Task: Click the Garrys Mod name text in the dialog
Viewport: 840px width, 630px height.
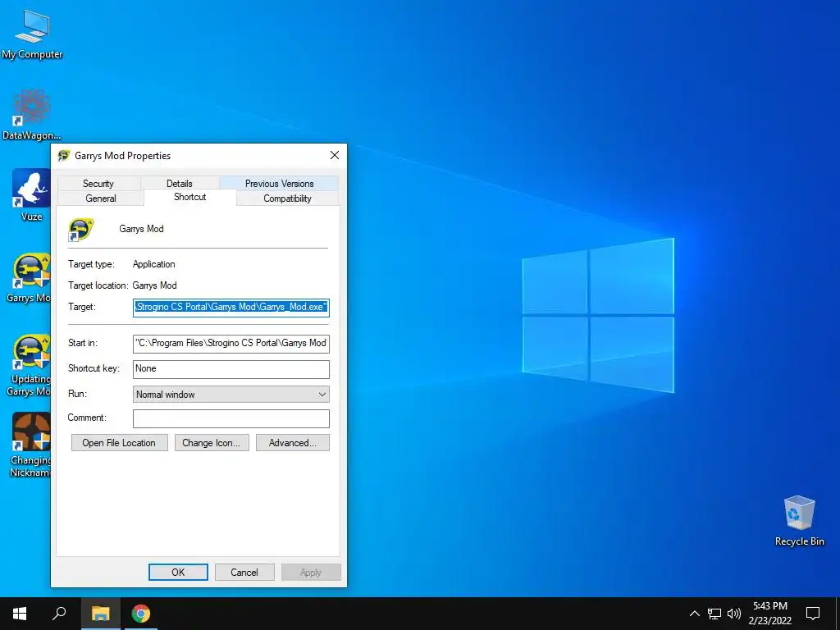Action: (x=141, y=229)
